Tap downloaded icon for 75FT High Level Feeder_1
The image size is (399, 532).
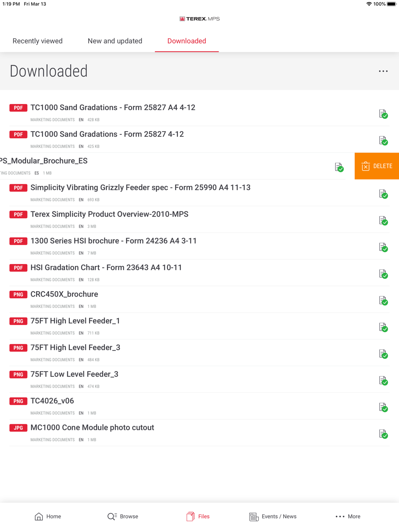tap(383, 328)
